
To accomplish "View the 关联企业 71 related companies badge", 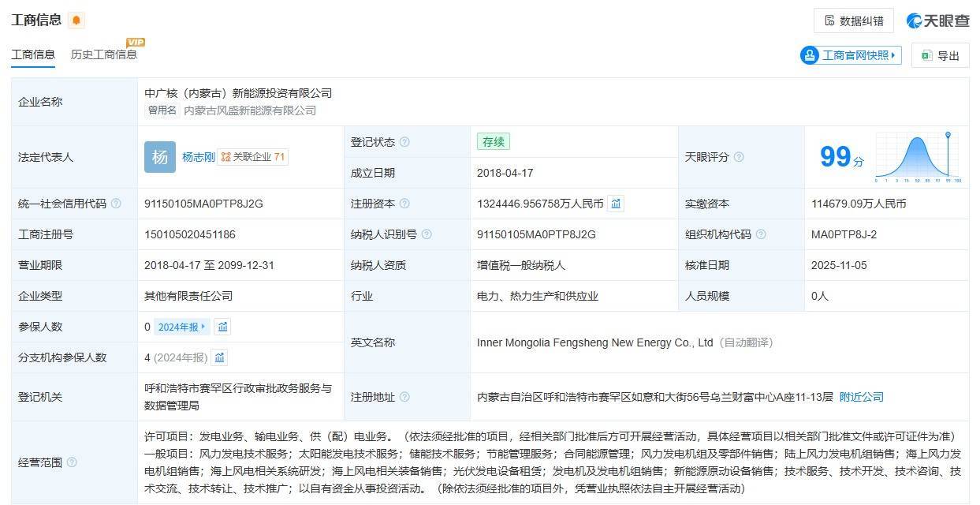I will pos(253,157).
